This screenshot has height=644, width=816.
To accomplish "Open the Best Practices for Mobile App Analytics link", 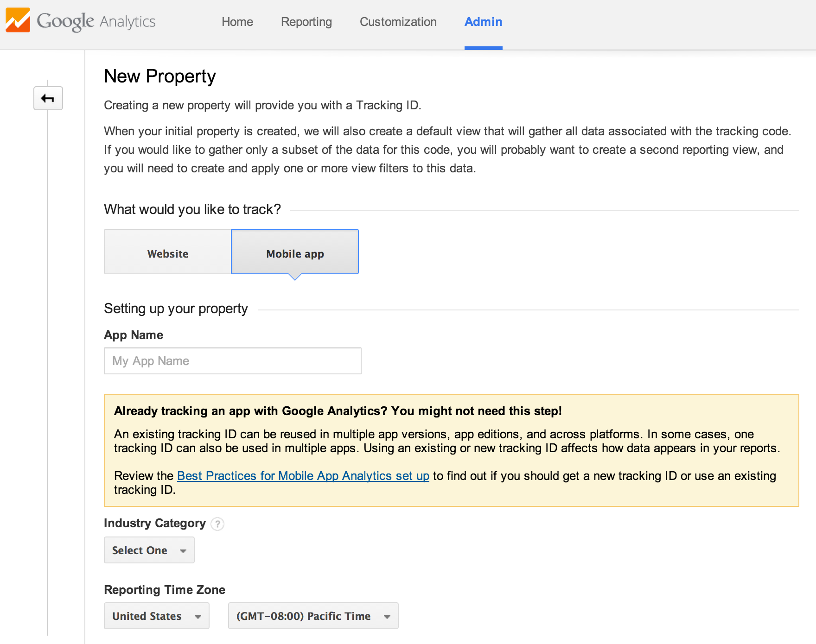I will click(303, 476).
